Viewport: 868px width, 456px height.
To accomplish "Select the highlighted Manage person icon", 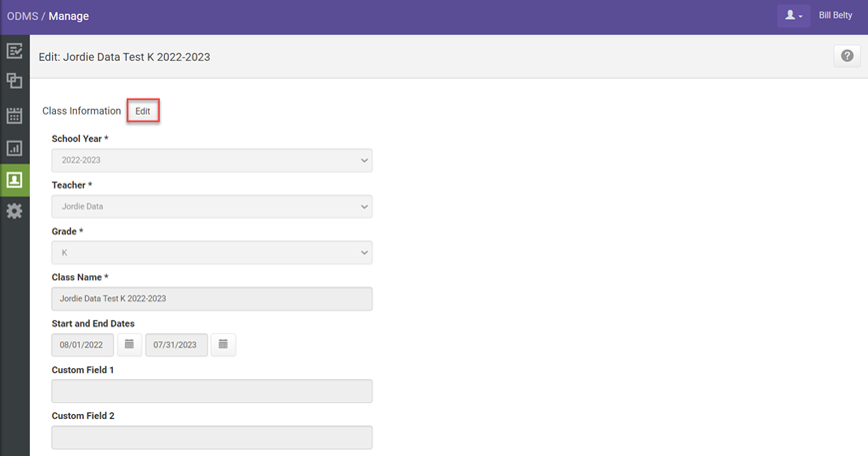I will point(14,181).
